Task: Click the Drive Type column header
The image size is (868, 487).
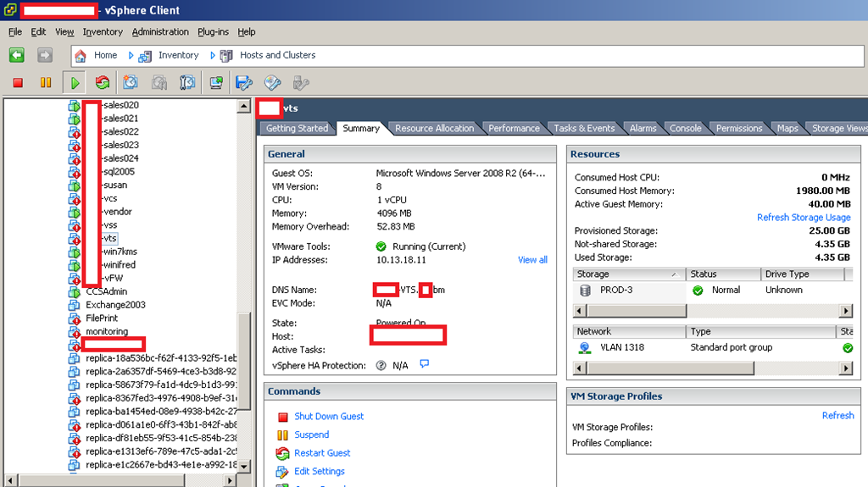Action: [x=802, y=274]
